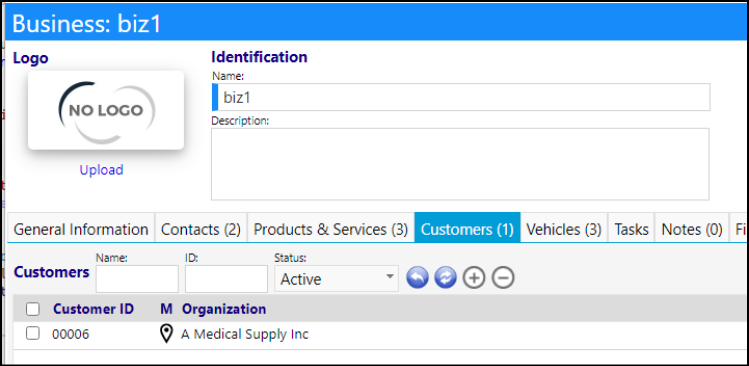Click the Upload logo link
The height and width of the screenshot is (366, 749).
pos(101,170)
